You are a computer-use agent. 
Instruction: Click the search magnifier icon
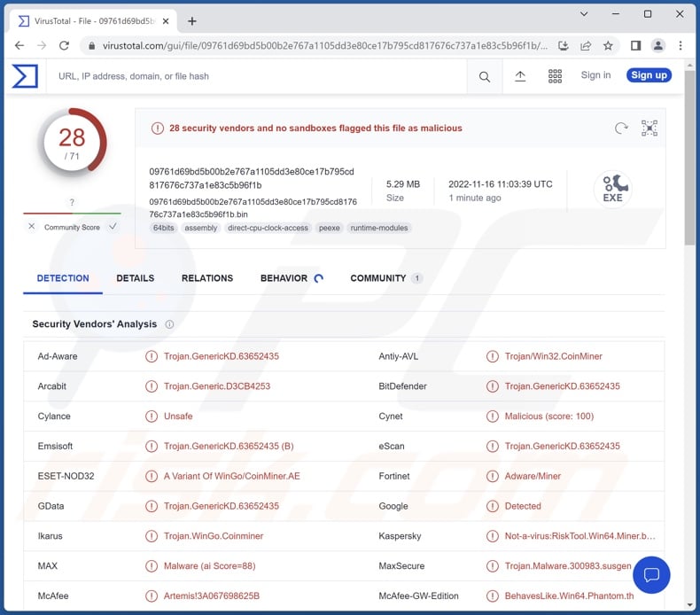(x=485, y=77)
